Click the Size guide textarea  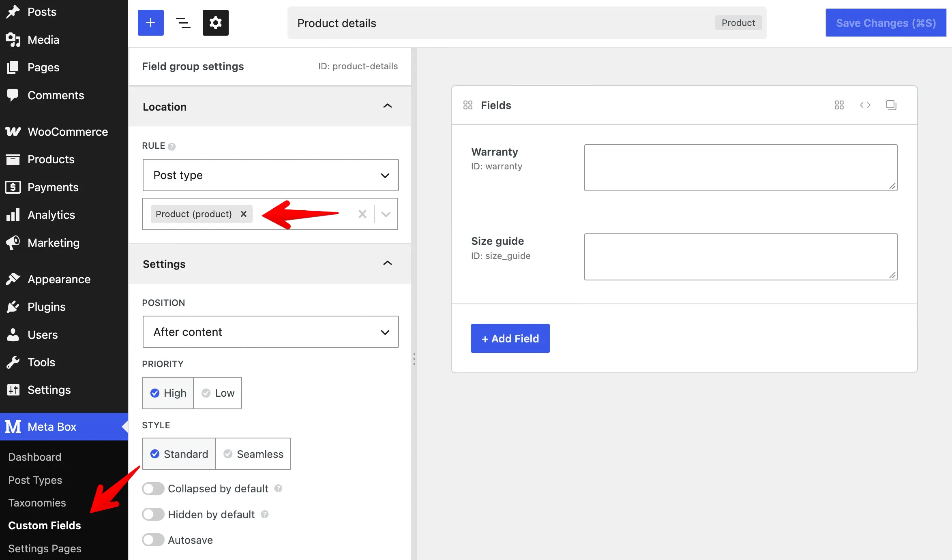point(740,257)
